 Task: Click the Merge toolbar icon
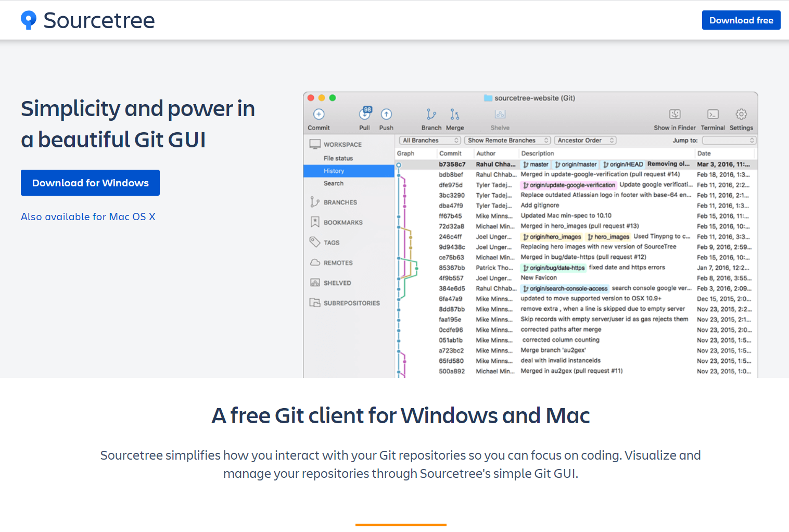455,114
